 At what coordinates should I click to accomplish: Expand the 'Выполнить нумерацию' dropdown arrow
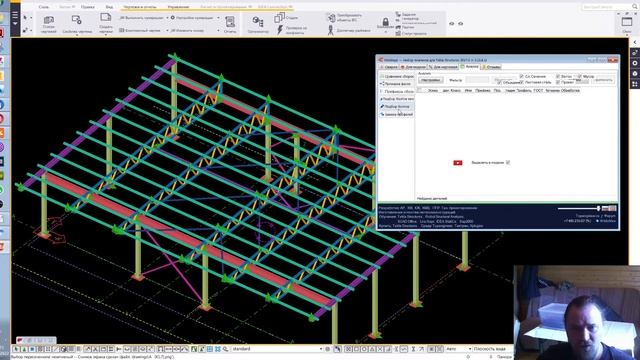coord(167,18)
